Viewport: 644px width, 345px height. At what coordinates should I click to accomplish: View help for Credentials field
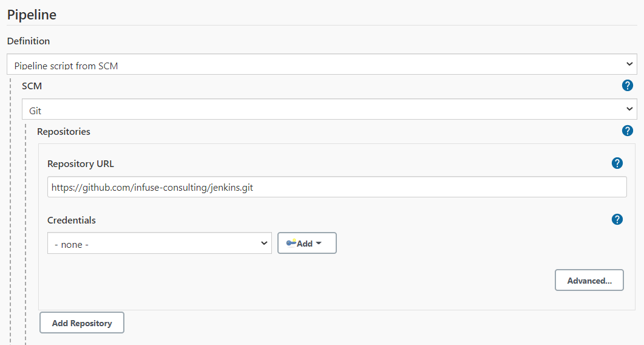pos(617,219)
